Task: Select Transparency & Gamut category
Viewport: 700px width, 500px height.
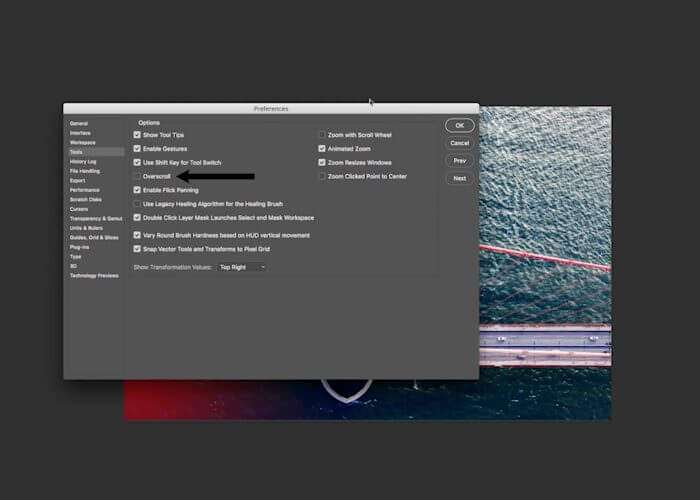Action: 96,219
